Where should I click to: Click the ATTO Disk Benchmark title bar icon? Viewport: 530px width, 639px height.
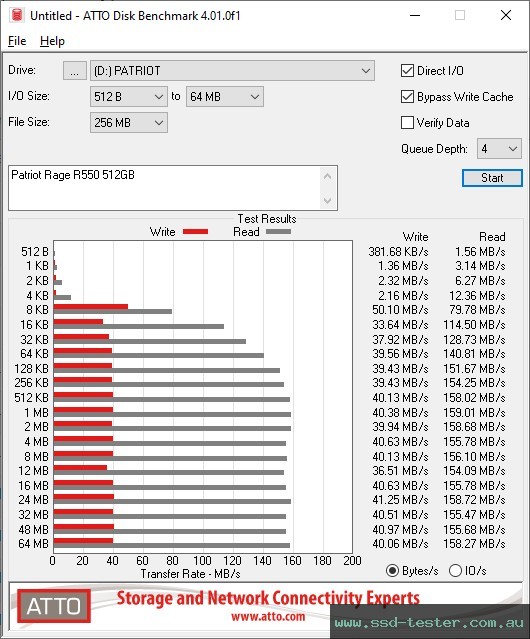point(17,15)
